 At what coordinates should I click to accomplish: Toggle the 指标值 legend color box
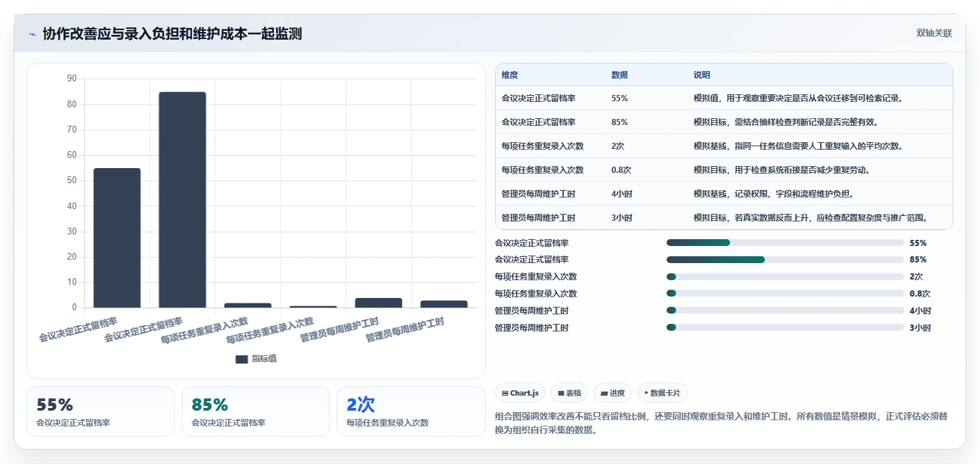coord(242,359)
